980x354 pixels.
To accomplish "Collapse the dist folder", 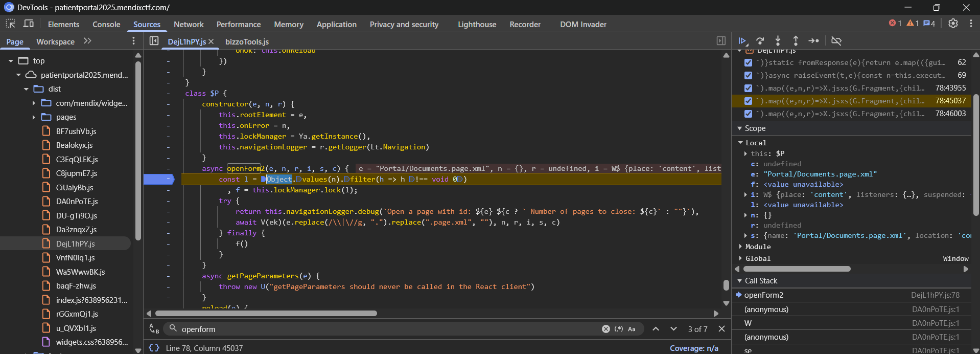I will click(x=26, y=89).
